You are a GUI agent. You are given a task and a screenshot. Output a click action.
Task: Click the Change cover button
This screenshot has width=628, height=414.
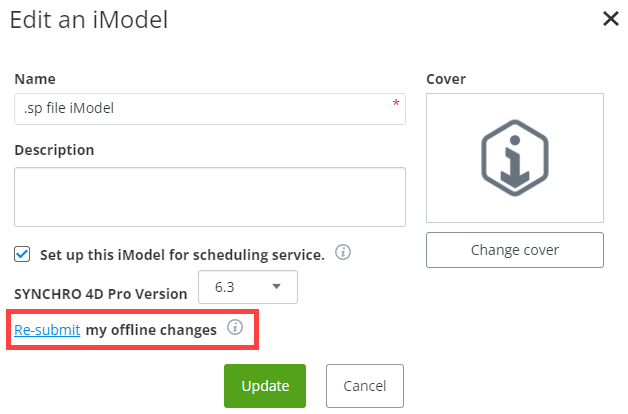coord(515,250)
